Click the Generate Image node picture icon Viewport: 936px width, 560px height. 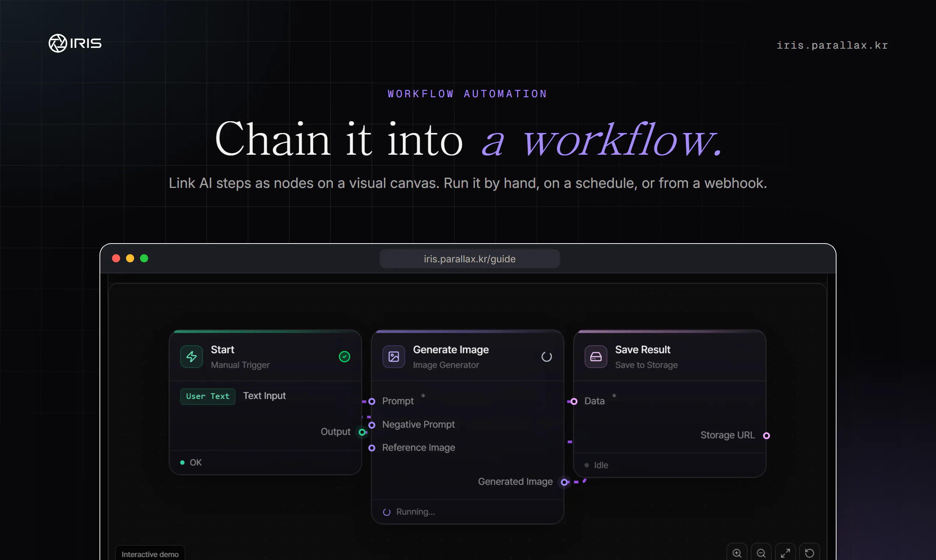coord(394,357)
